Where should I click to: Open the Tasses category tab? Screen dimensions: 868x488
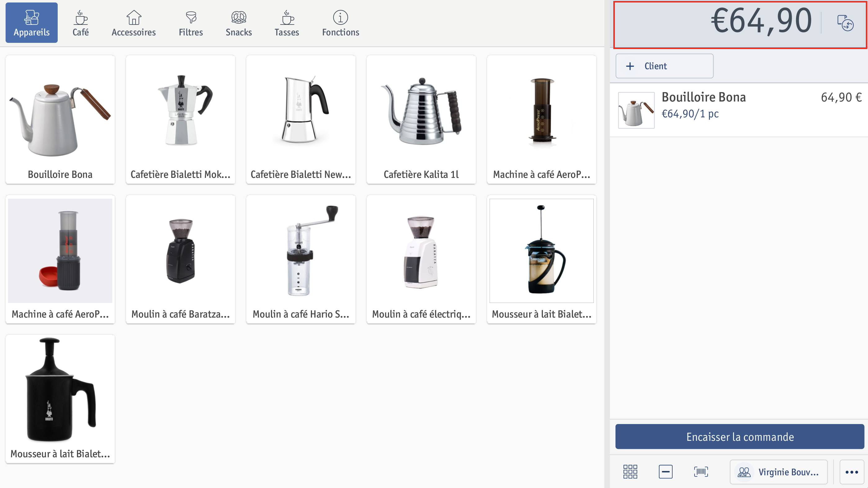coord(287,23)
